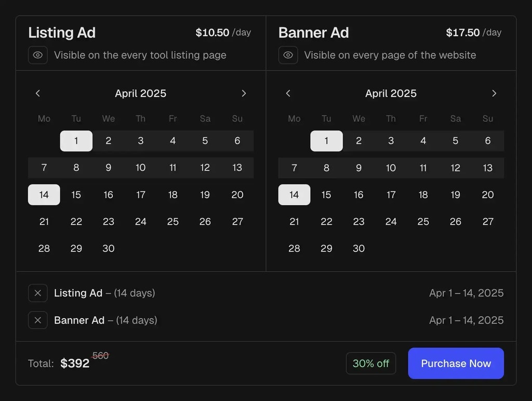The width and height of the screenshot is (532, 401).
Task: Select April 14 in the Banner Ad calendar
Action: tap(294, 195)
